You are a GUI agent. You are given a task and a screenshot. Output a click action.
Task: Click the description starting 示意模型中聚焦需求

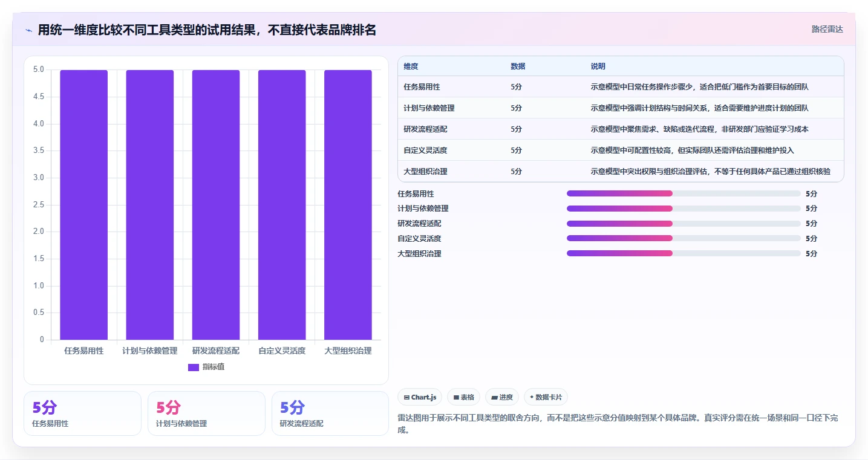click(x=699, y=129)
